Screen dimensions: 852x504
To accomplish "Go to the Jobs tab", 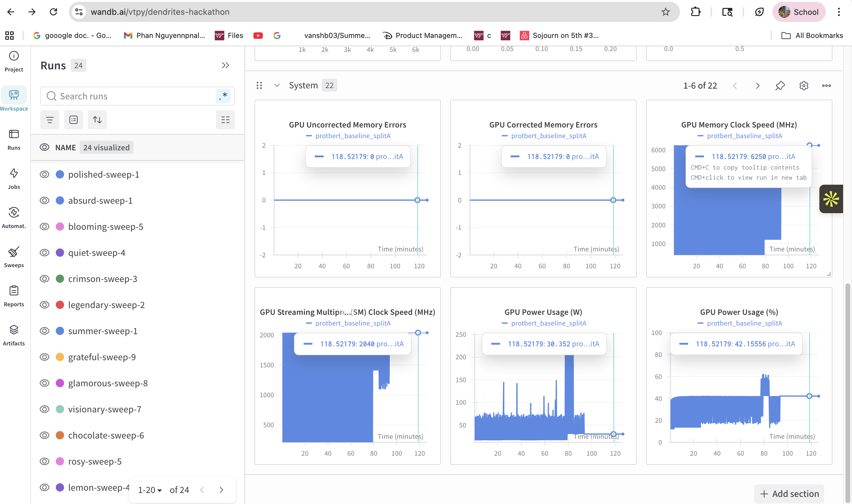I will coord(14,174).
